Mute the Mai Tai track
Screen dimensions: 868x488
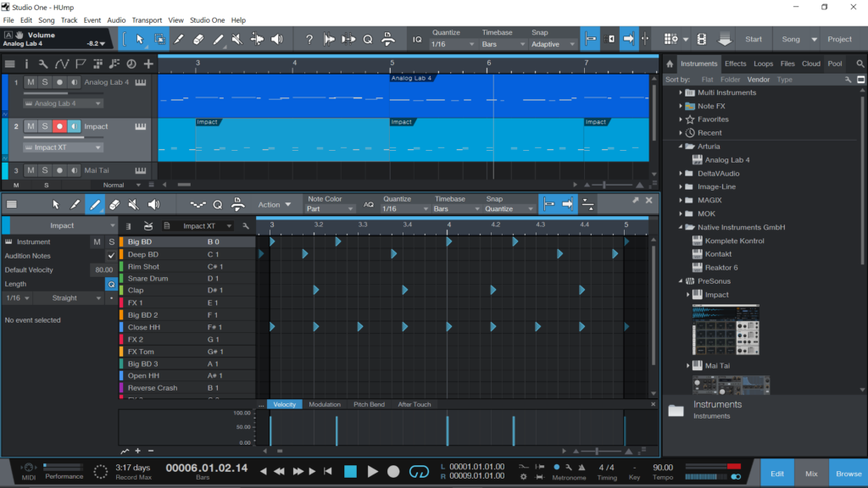tap(31, 170)
